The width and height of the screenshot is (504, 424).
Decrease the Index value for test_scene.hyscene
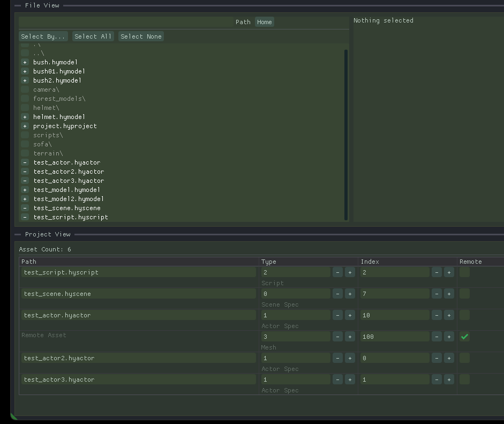pos(437,294)
